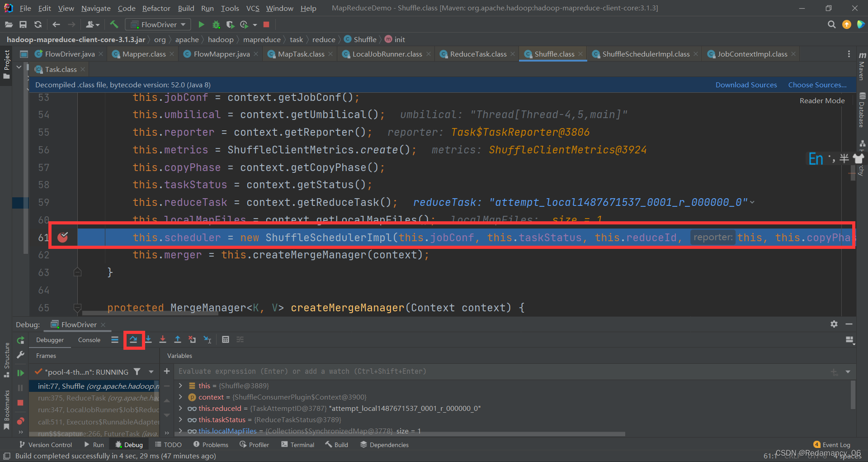
Task: Click the Back navigation arrow
Action: [x=56, y=24]
